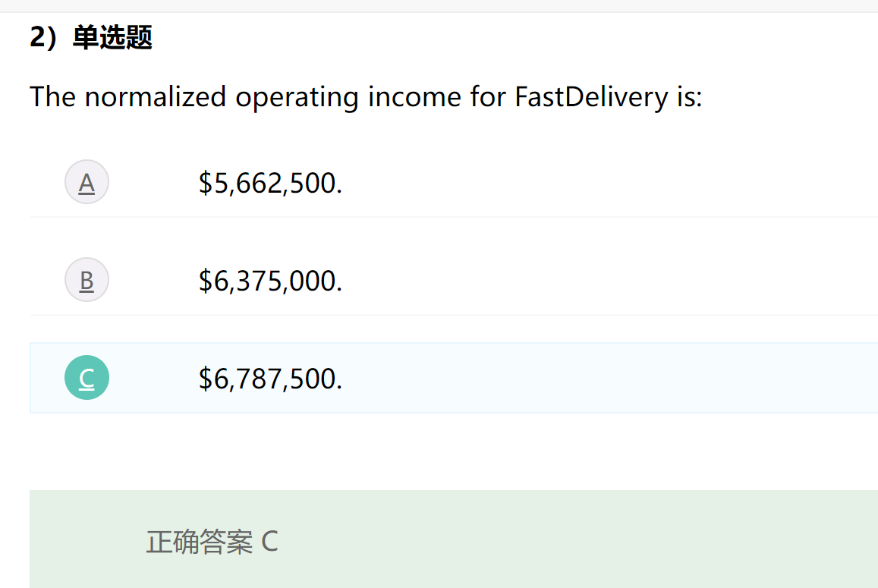The image size is (878, 588).
Task: Click the answer text $5,662,500
Action: click(270, 183)
